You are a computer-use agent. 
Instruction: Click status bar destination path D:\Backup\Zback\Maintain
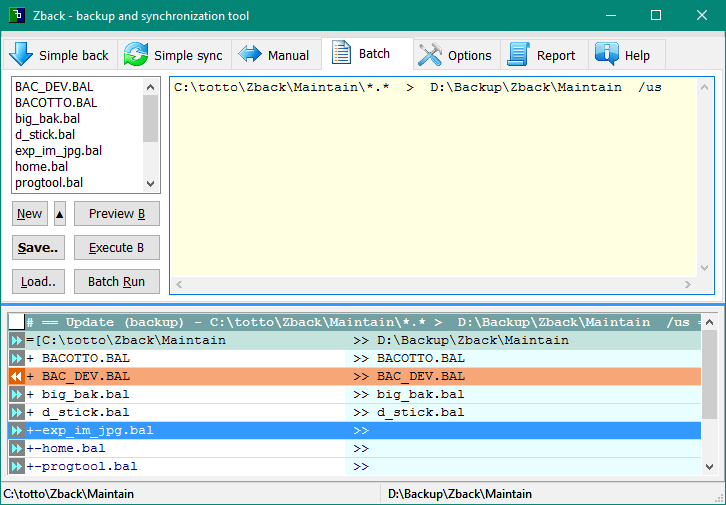pos(460,494)
